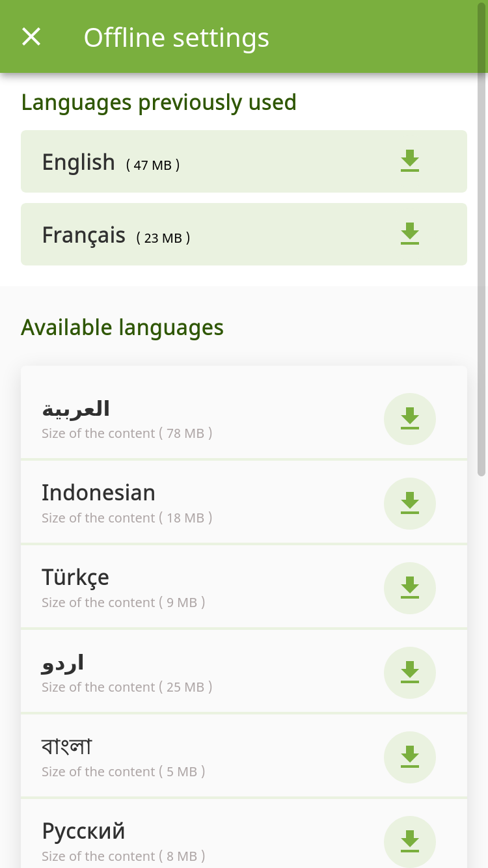
Task: Tap the Türkçe language name
Action: [x=75, y=577]
